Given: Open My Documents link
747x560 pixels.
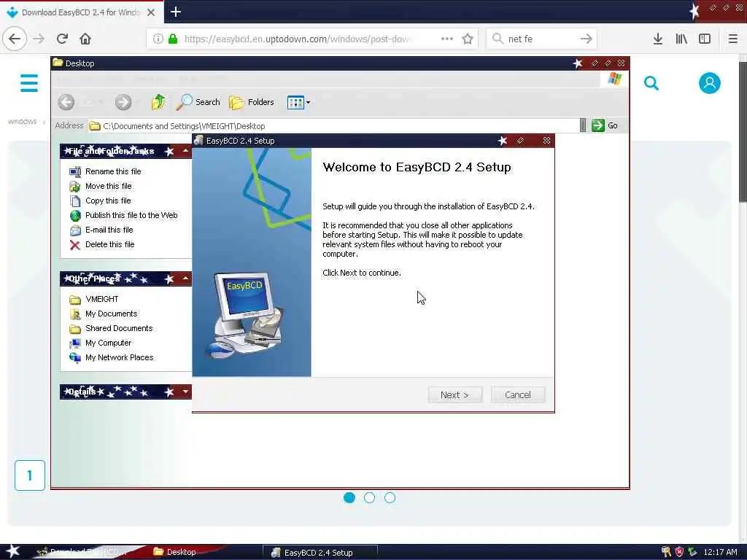Looking at the screenshot, I should pos(111,314).
